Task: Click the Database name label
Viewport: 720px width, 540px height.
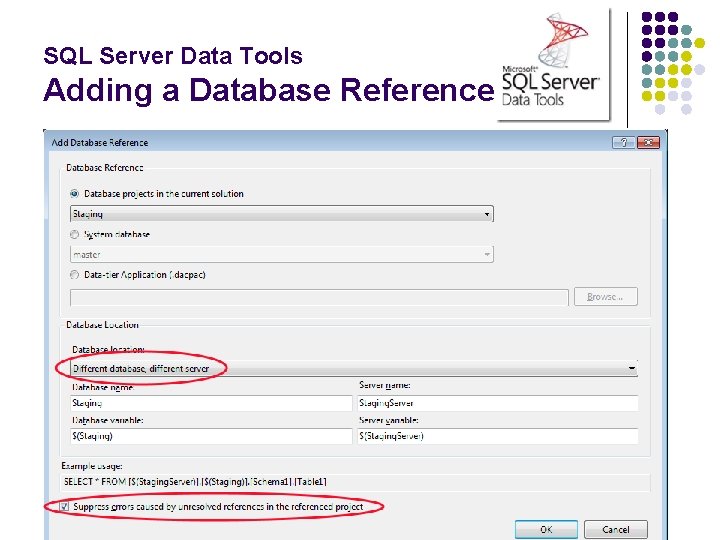Action: click(x=103, y=387)
